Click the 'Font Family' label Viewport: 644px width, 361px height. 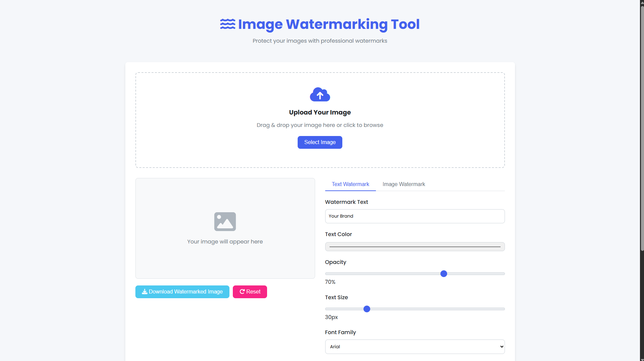click(x=340, y=332)
